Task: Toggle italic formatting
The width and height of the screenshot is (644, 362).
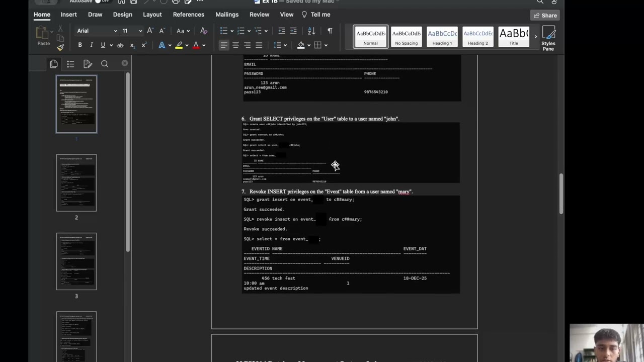Action: (91, 45)
